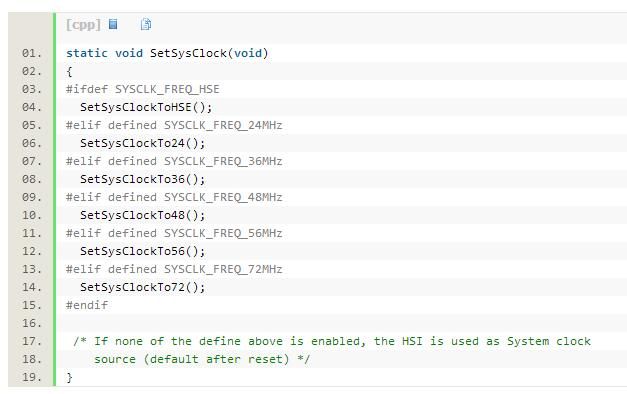Click the SetSysClockTo72() call

click(143, 287)
